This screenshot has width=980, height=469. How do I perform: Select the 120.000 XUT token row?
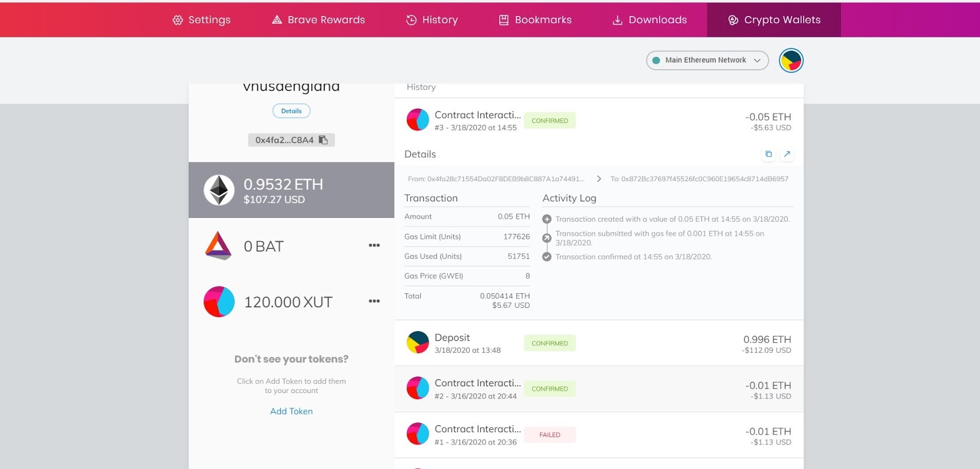click(x=292, y=302)
